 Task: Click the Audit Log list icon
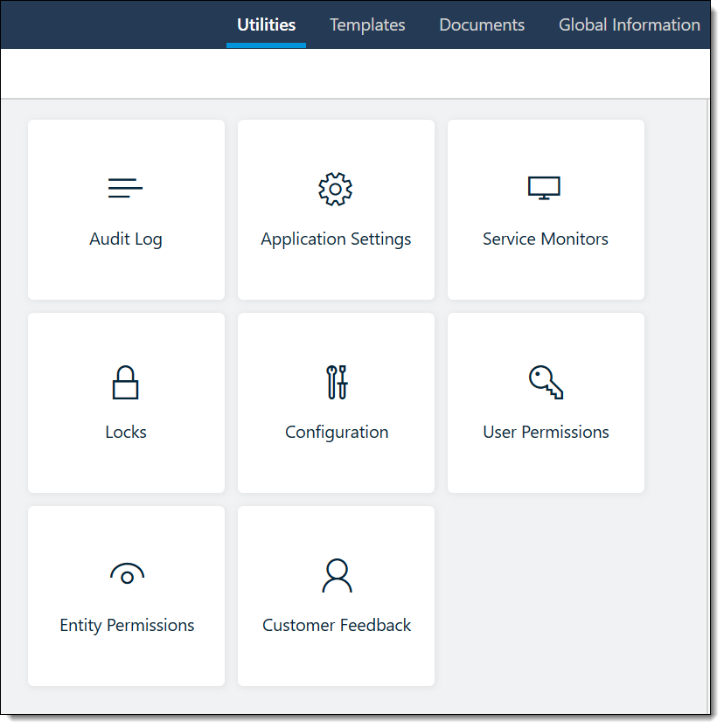click(x=125, y=187)
